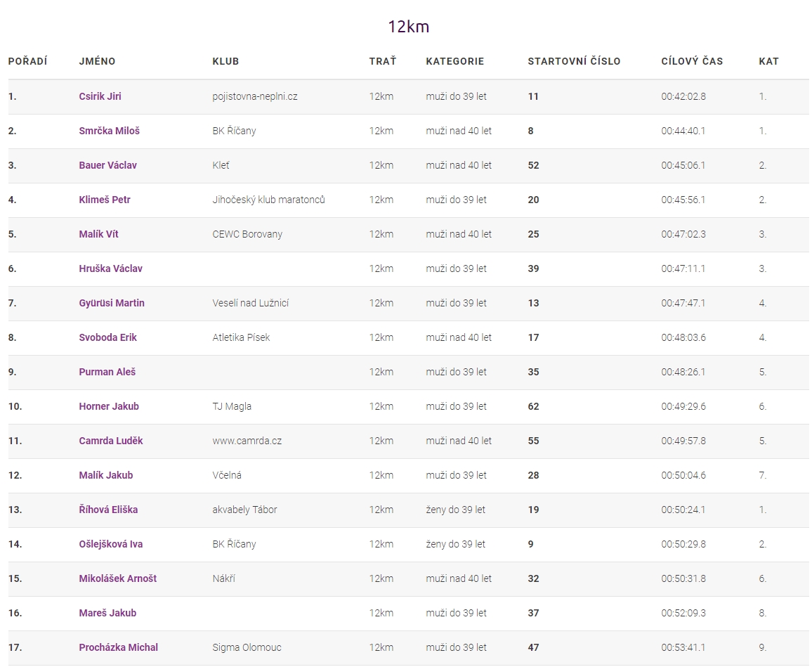Select Procházka Michal name link

(x=118, y=647)
